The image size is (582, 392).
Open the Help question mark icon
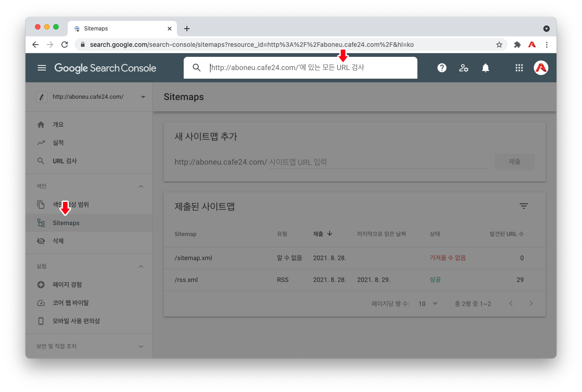442,68
